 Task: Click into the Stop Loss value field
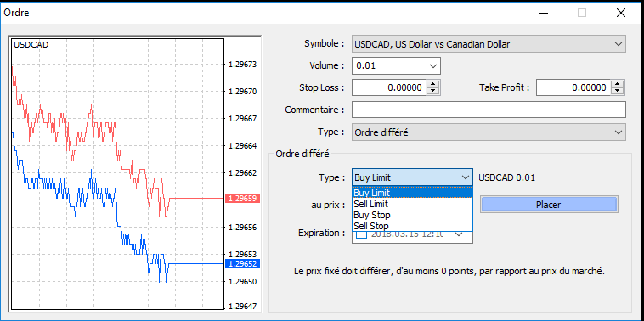point(389,87)
